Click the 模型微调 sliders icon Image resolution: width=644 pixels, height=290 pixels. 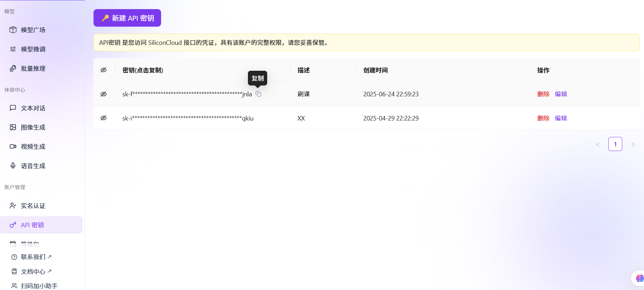[x=13, y=49]
